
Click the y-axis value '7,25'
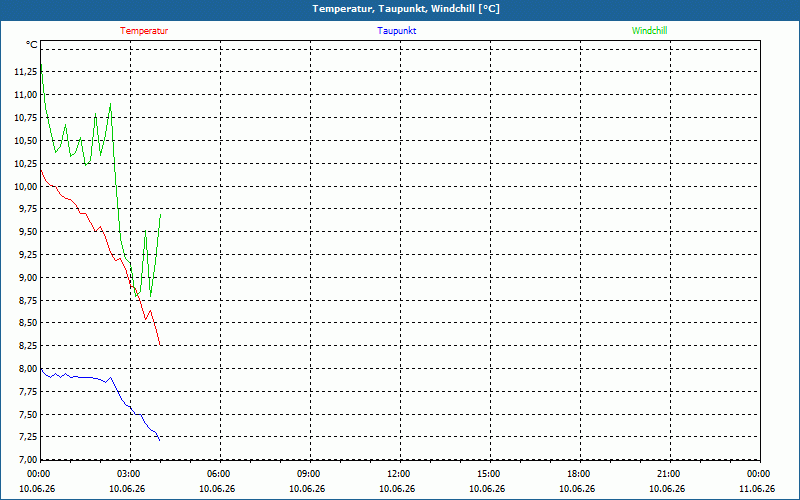coord(28,437)
